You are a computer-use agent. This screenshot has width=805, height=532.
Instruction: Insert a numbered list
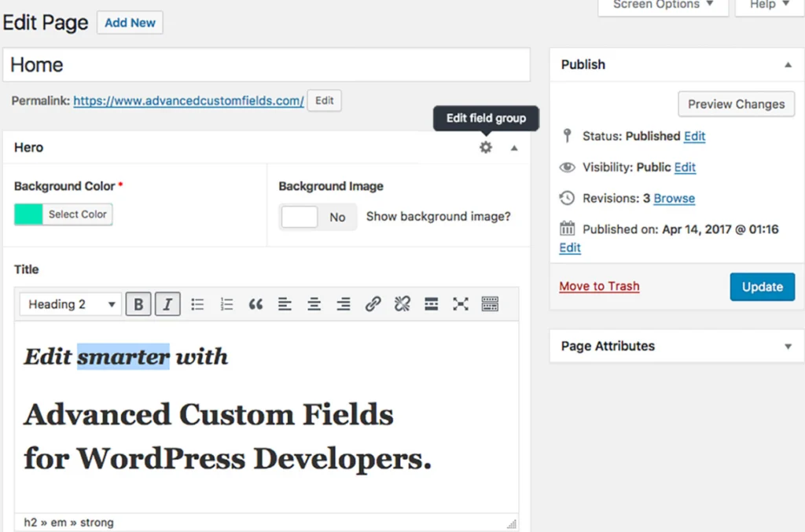pos(226,304)
